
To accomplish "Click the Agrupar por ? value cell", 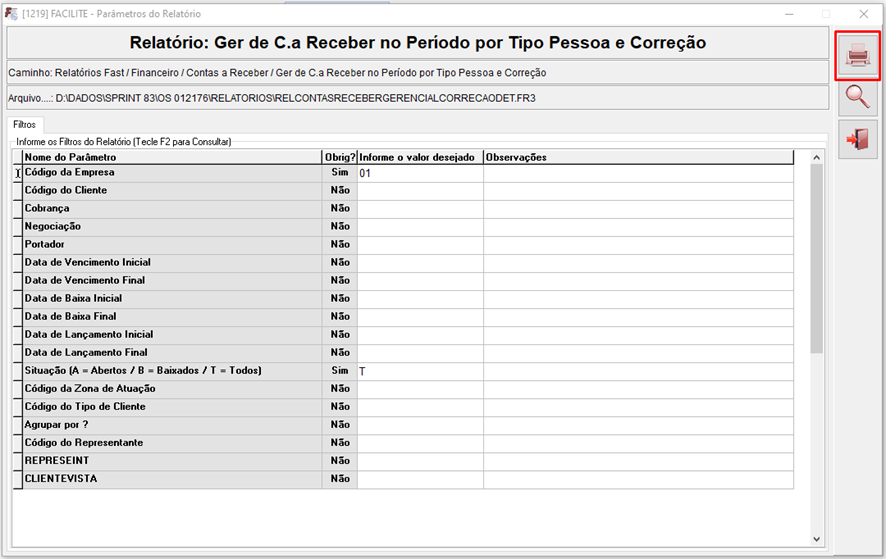I will [420, 425].
